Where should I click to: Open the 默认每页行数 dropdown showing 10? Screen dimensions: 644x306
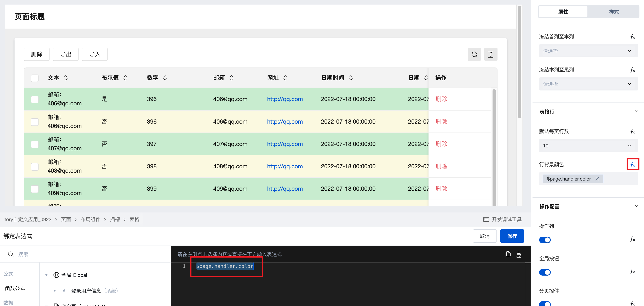pyautogui.click(x=588, y=146)
